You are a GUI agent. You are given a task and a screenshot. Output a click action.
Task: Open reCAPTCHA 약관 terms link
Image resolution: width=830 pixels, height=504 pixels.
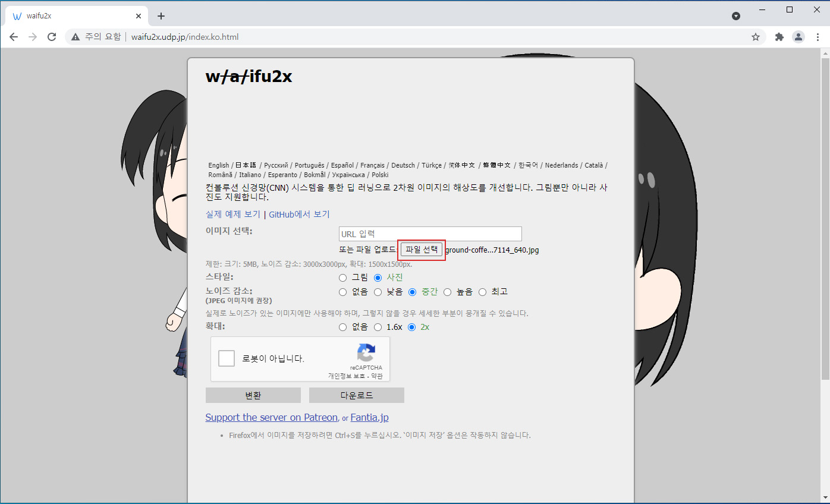coord(377,376)
